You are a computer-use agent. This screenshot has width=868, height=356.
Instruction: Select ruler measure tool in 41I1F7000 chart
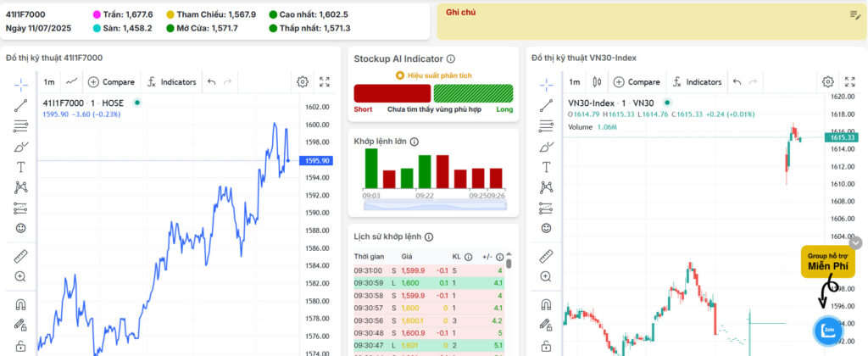(x=21, y=256)
